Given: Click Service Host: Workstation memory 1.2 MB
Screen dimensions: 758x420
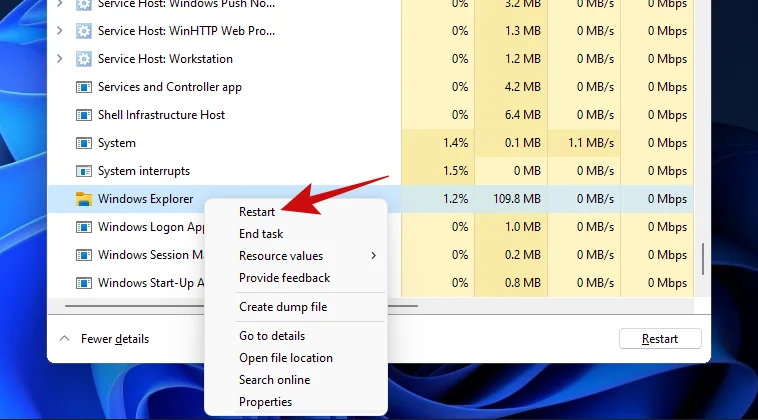Looking at the screenshot, I should pyautogui.click(x=523, y=59).
